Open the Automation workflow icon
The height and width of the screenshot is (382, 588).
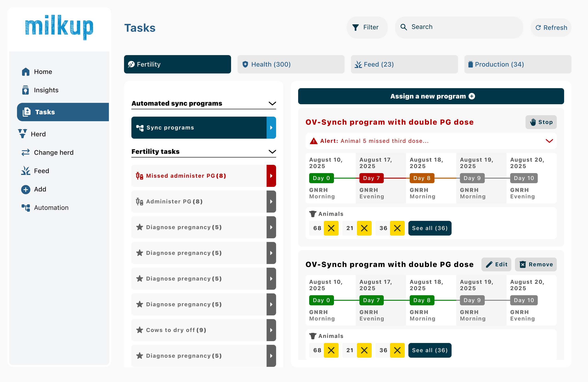coord(26,208)
